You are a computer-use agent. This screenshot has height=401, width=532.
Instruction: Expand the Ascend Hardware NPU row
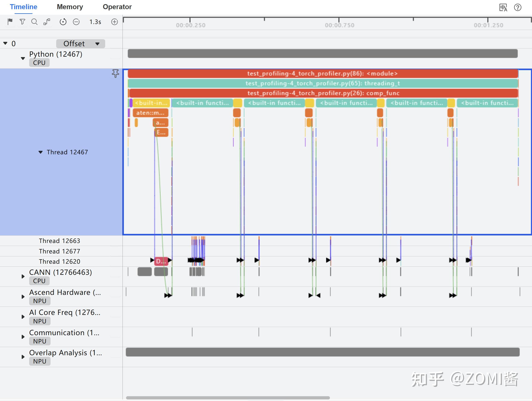point(23,297)
